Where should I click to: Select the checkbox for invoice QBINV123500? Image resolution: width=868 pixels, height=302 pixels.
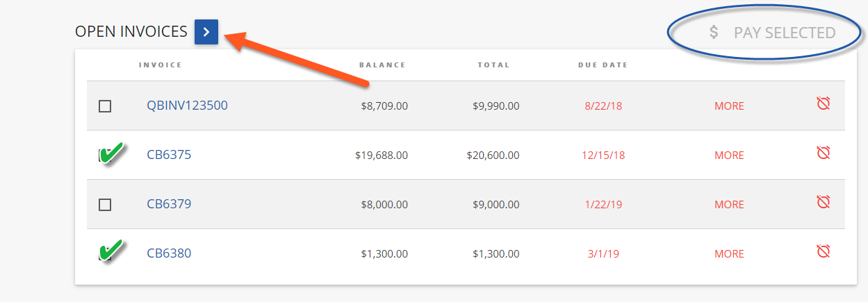pyautogui.click(x=105, y=106)
